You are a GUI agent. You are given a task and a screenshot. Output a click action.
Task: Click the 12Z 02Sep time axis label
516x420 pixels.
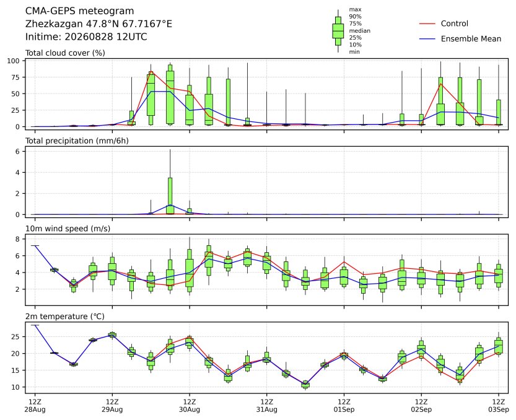(x=421, y=406)
